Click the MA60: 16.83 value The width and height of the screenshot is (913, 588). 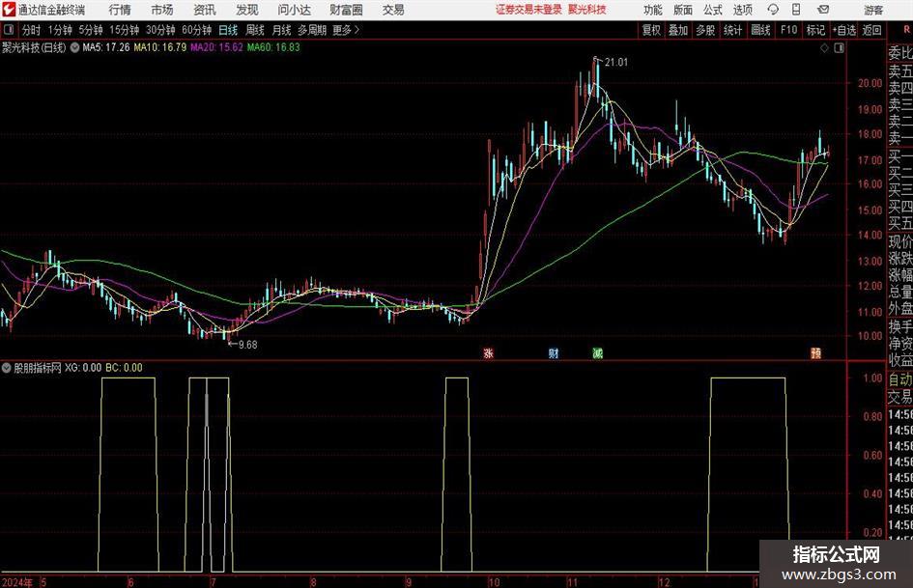click(x=273, y=47)
